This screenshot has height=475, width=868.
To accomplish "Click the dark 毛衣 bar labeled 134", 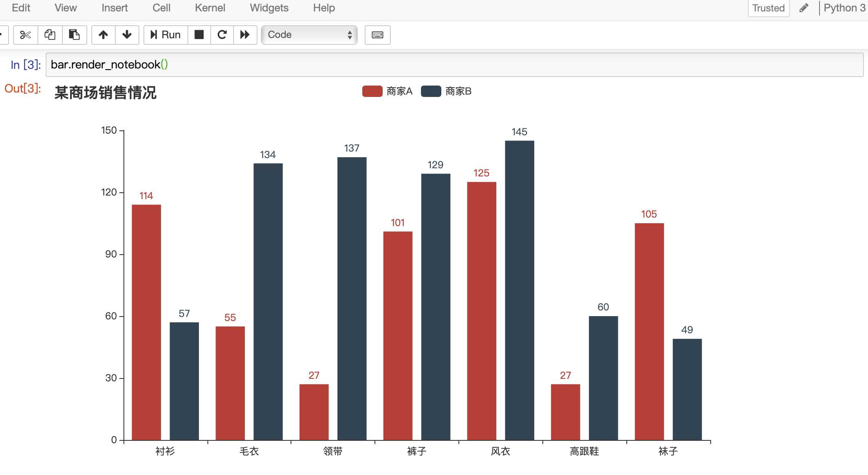I will [x=268, y=301].
